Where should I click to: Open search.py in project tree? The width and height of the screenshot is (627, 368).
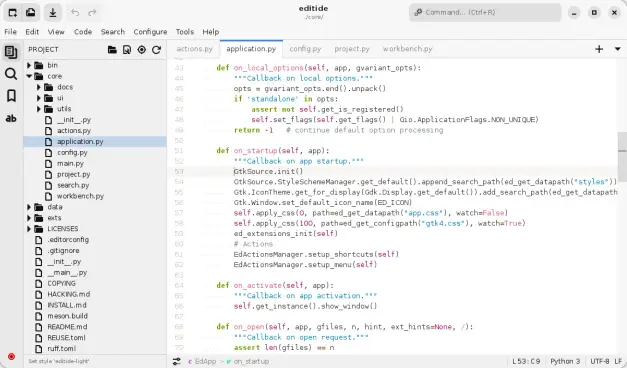click(x=73, y=185)
